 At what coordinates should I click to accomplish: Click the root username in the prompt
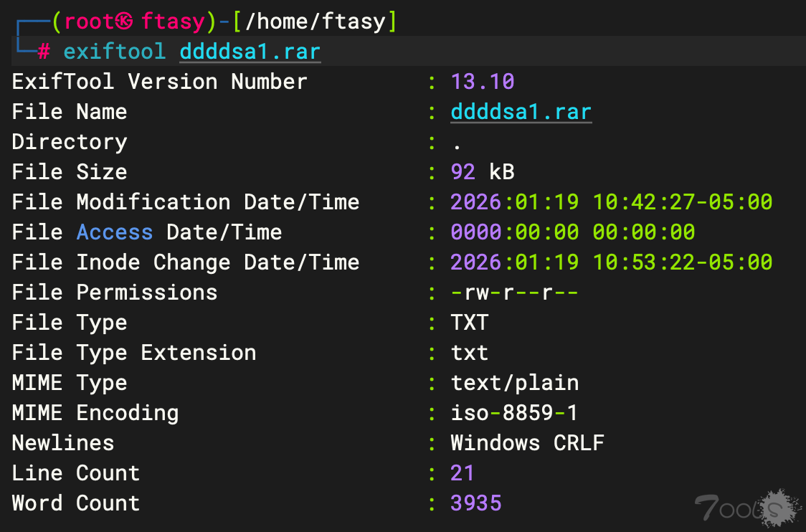point(90,22)
